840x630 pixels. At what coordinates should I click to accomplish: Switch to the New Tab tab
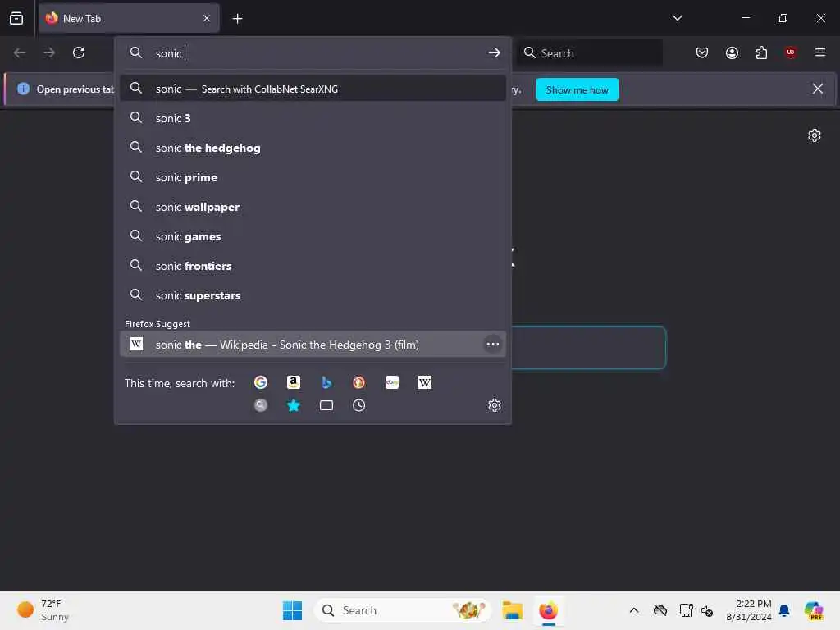pos(129,18)
